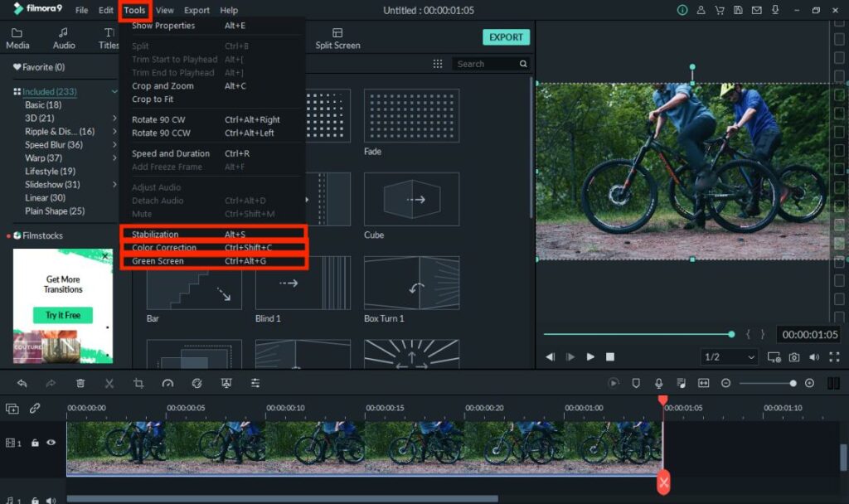Take a snapshot with the camera icon
Screen dimensions: 849x504
(794, 357)
